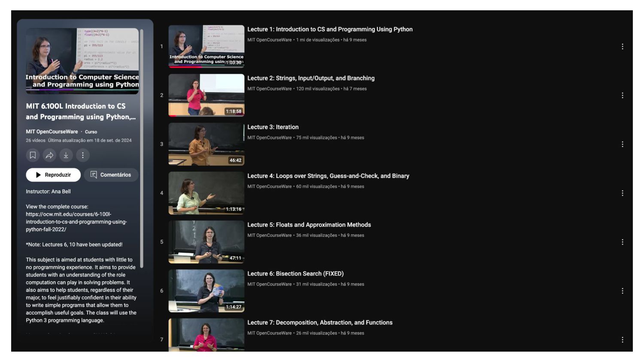The height and width of the screenshot is (362, 644).
Task: Open Lecture 2: Strings, Input/Output, and Branching
Action: point(311,78)
